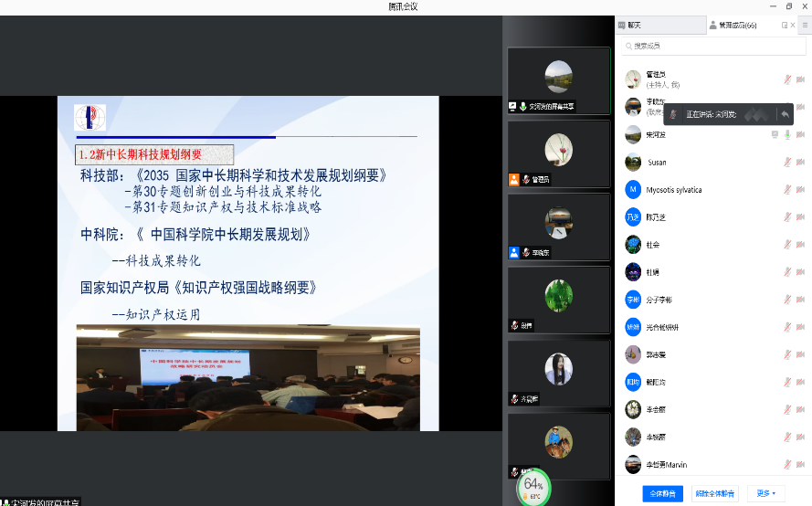Image resolution: width=812 pixels, height=506 pixels.
Task: Select 宋河发's video thumbnail tile
Action: click(558, 80)
